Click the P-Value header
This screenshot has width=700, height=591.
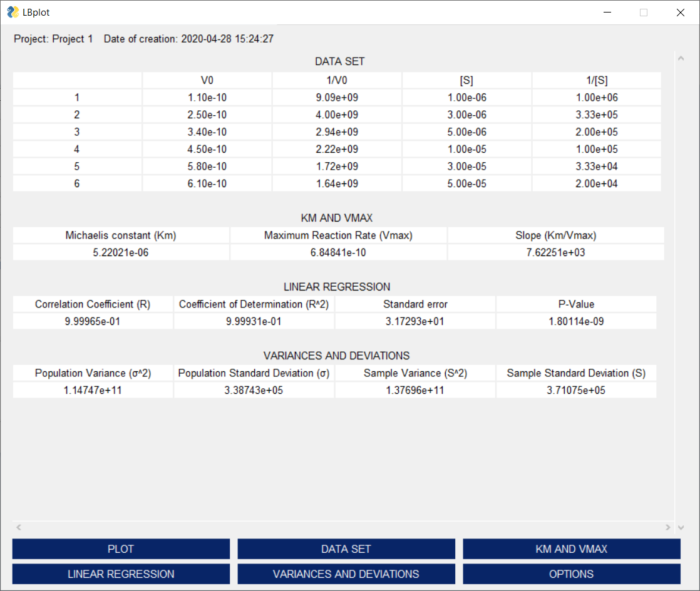(576, 304)
